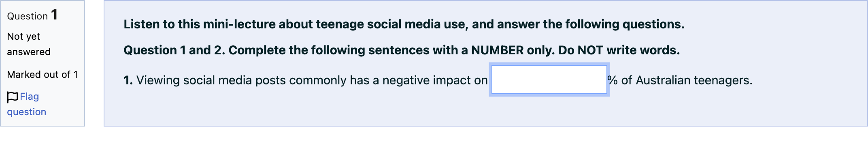This screenshot has width=868, height=146.
Task: Click the word answered in status area
Action: pyautogui.click(x=29, y=52)
